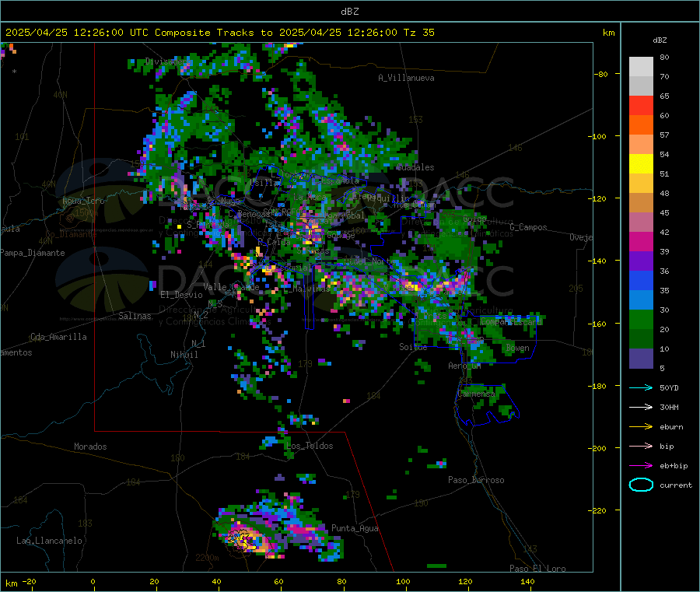
Task: Click the El_Desvio location label
Action: click(x=181, y=295)
